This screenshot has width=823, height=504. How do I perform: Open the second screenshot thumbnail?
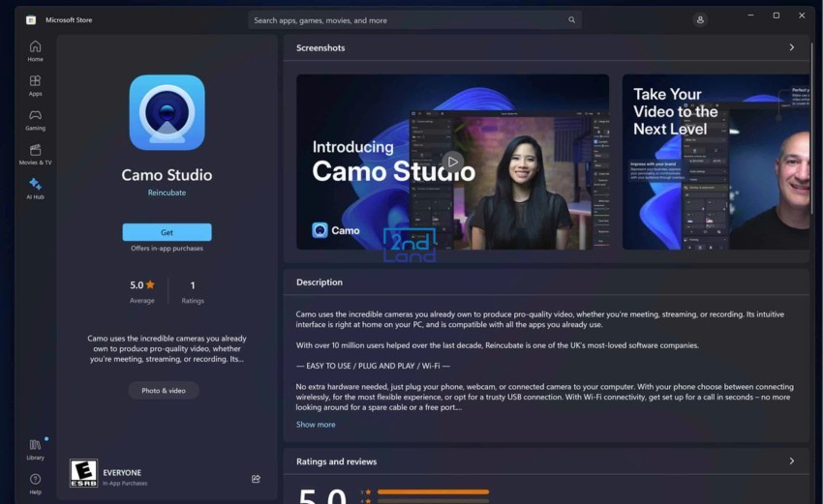coord(716,162)
